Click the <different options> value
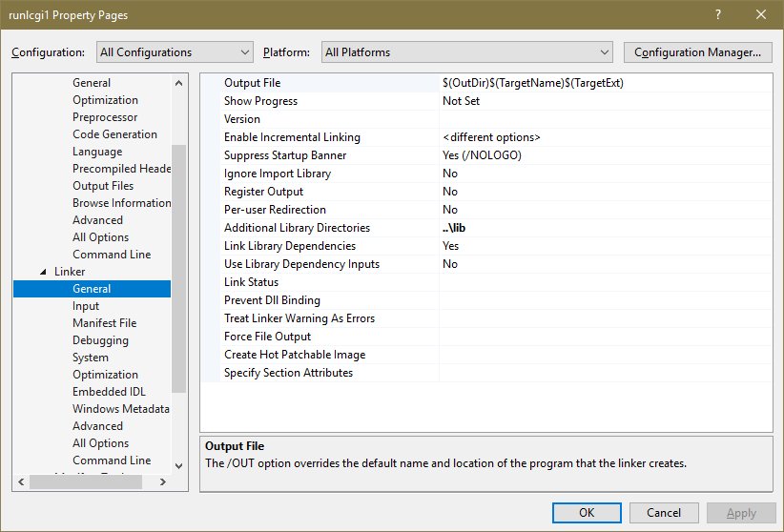The width and height of the screenshot is (784, 532). click(491, 137)
